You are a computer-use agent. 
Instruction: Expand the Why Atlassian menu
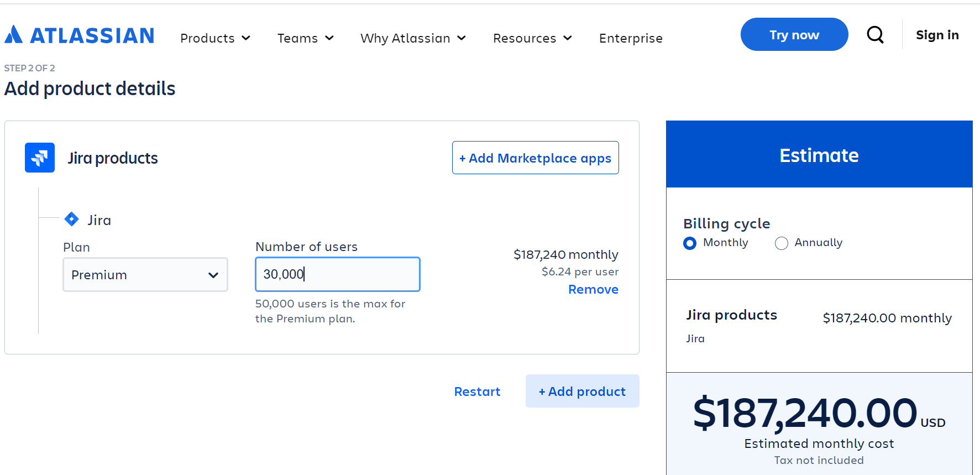(x=413, y=38)
